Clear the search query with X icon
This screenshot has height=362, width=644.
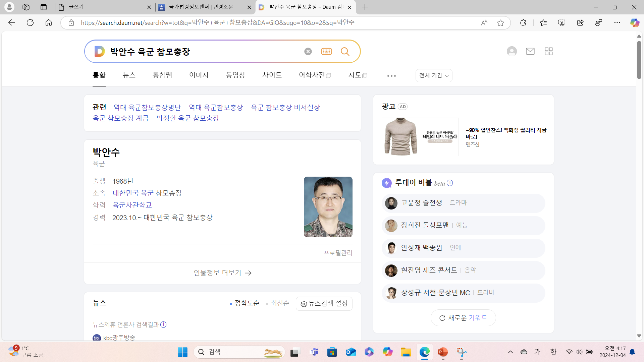(308, 51)
